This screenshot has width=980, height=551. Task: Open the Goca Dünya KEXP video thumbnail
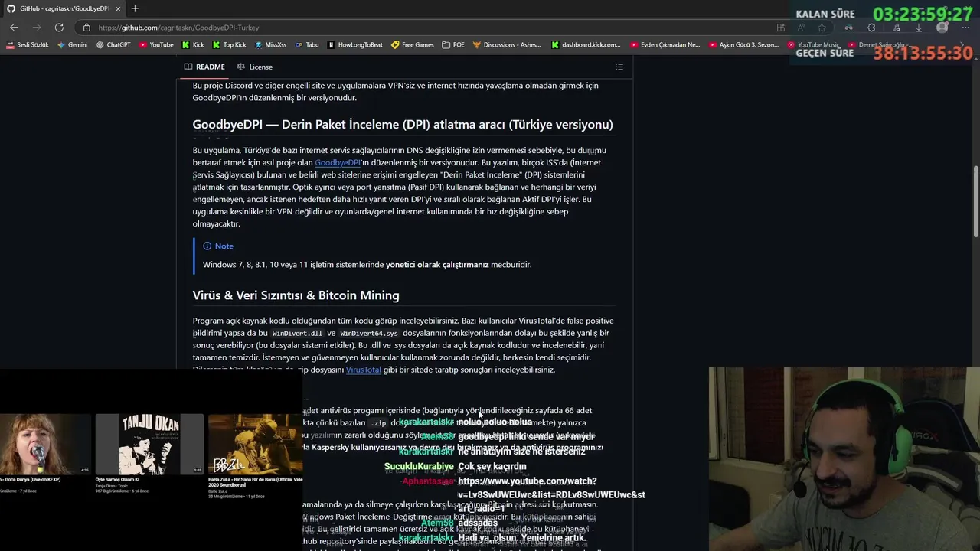45,445
